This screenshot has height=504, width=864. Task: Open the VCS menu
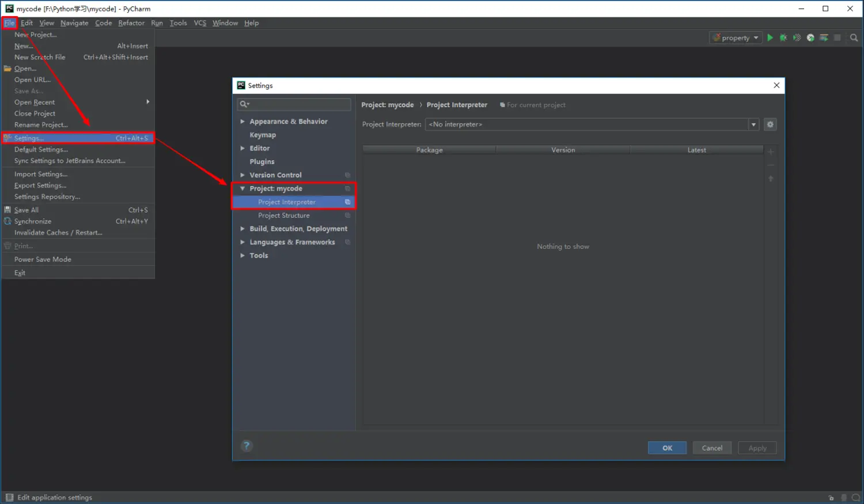200,23
